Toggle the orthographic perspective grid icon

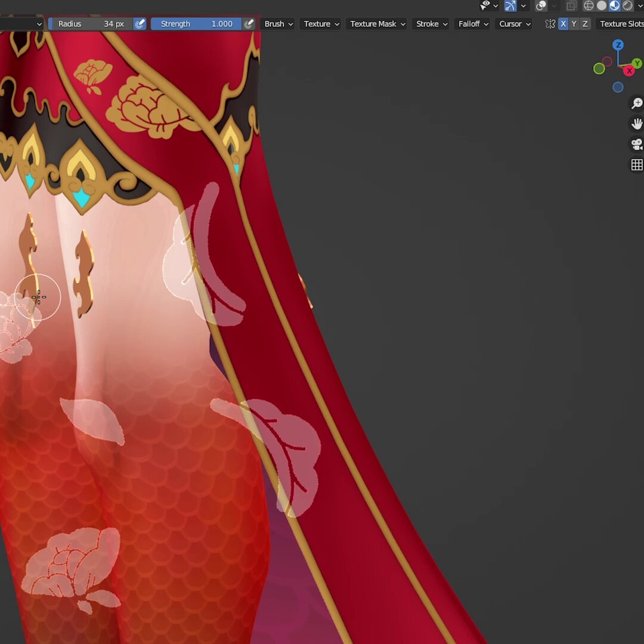(637, 165)
